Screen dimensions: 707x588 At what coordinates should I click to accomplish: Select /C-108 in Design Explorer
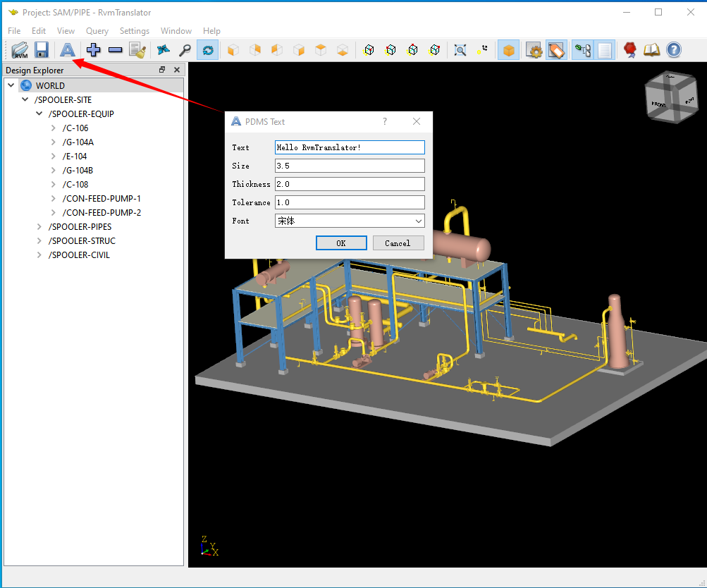pyautogui.click(x=75, y=185)
